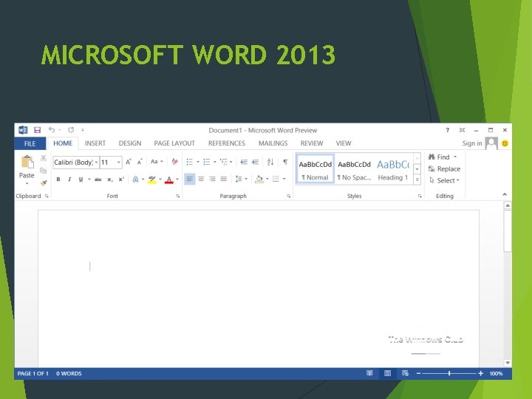The width and height of the screenshot is (532, 399).
Task: Apply strikethrough formatting
Action: tap(98, 180)
